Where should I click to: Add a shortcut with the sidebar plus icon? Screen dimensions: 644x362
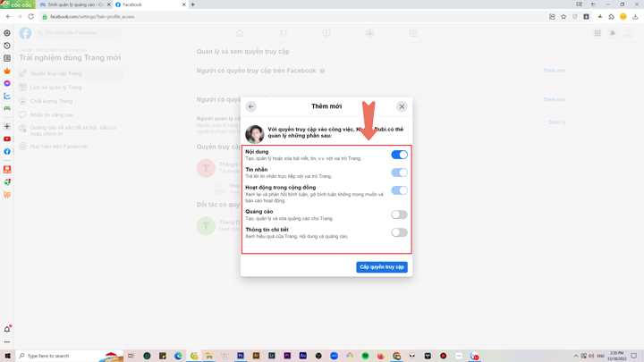pyautogui.click(x=7, y=126)
